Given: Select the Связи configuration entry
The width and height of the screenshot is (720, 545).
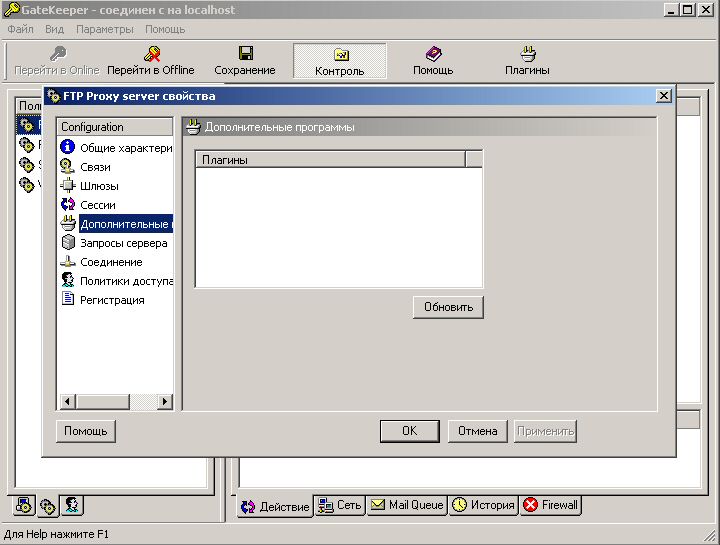Looking at the screenshot, I should 95,167.
